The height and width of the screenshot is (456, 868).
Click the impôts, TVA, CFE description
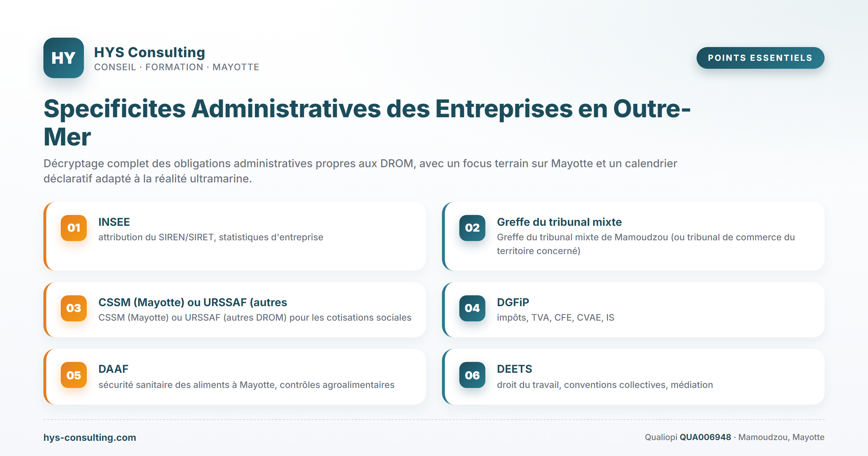(x=556, y=317)
